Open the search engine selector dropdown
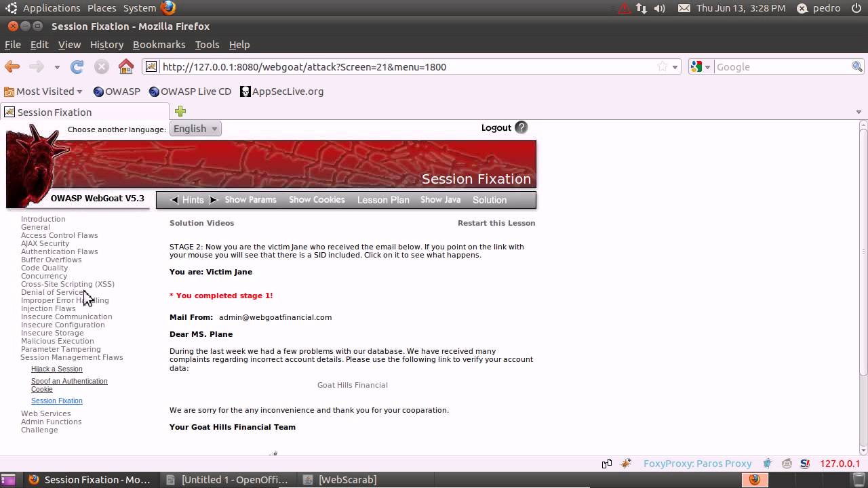The image size is (868, 488). click(701, 66)
